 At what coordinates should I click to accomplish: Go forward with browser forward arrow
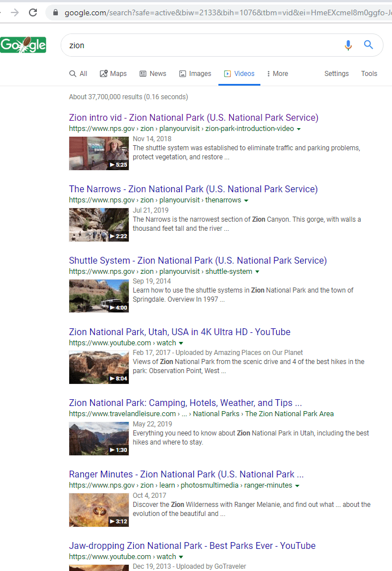[x=15, y=12]
